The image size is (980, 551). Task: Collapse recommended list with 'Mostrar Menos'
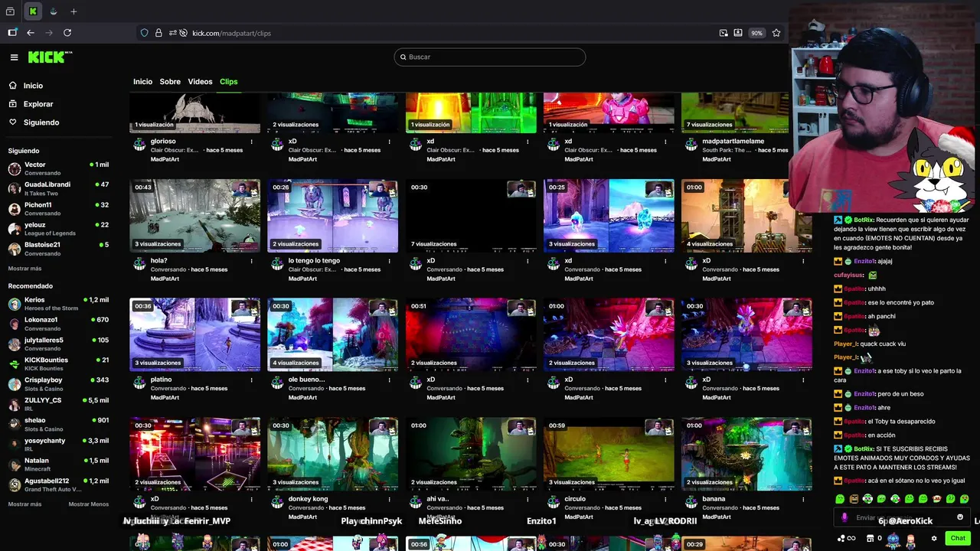pyautogui.click(x=89, y=504)
